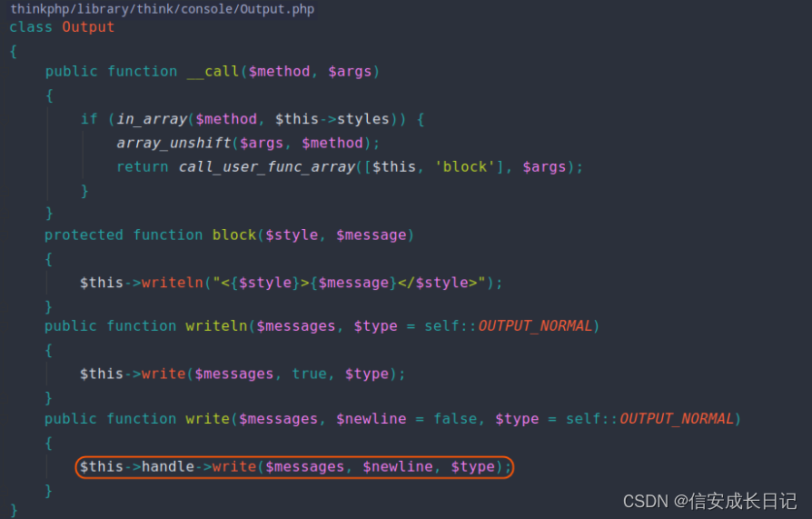Click the block function name in its declaration

click(x=234, y=235)
